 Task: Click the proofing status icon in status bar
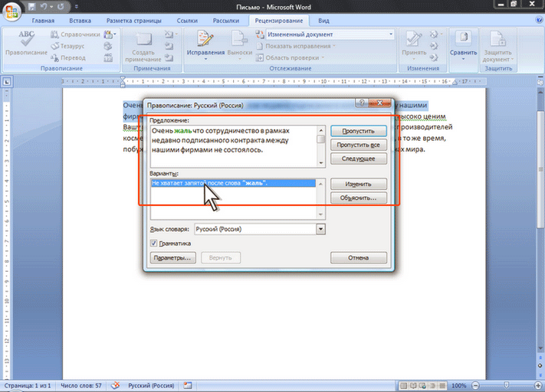coord(116,384)
